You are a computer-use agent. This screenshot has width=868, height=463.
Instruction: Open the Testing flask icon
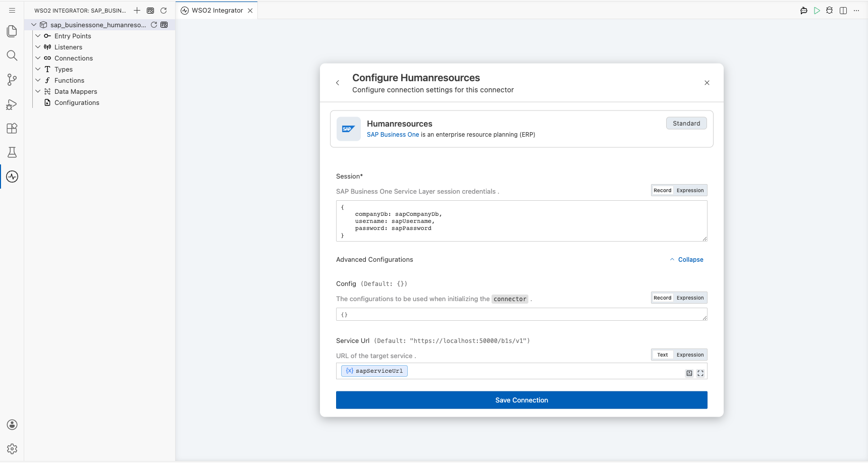[12, 152]
